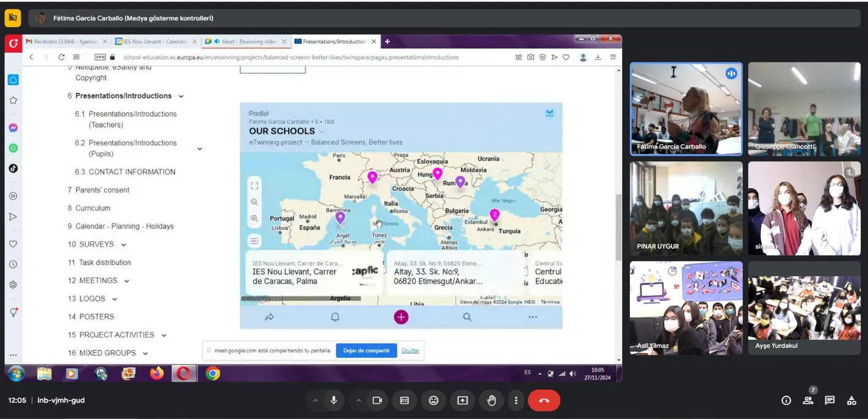Show the participants list
Viewport: 868px width, 419px height.
coord(808,401)
